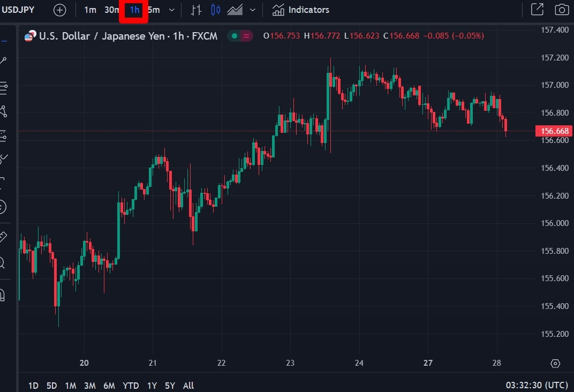
Task: Activate the zoom in tool
Action: tap(2, 262)
